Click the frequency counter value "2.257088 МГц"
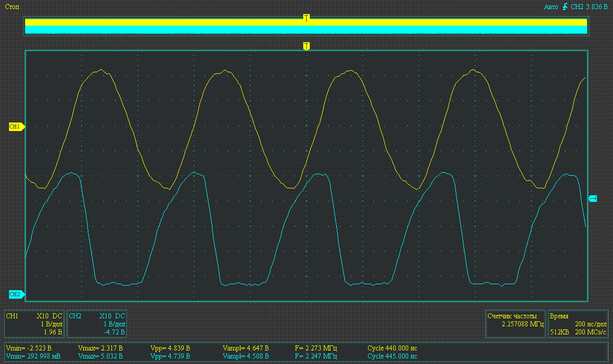The height and width of the screenshot is (364, 613). [x=523, y=324]
